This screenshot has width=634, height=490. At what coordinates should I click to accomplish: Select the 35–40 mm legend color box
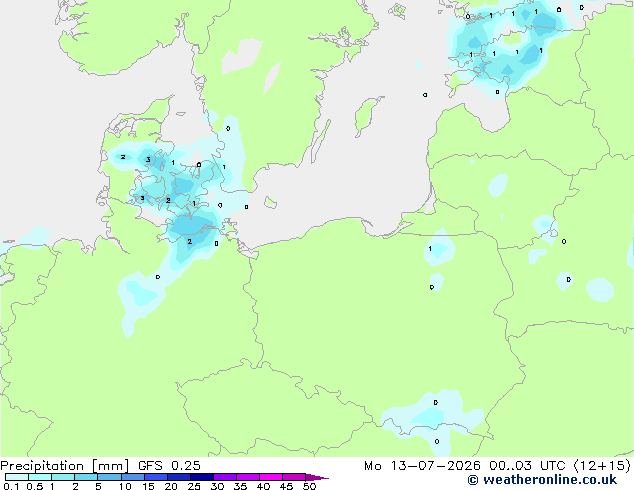point(247,477)
